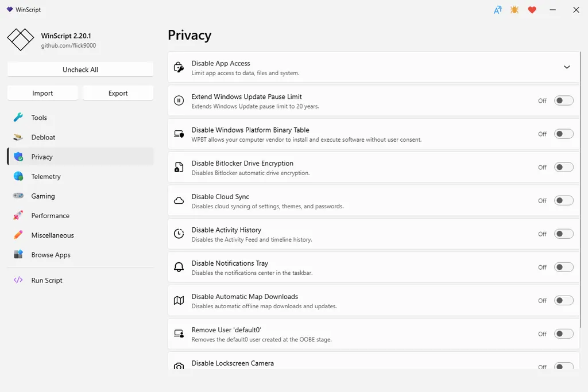Enable the Disable Activity History toggle
Screen dimensions: 588x392
pyautogui.click(x=564, y=234)
